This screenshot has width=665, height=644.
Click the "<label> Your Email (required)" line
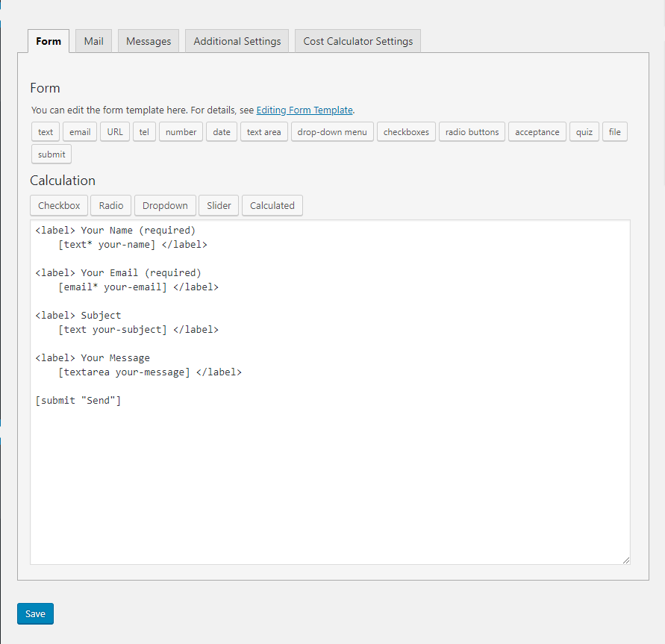coord(119,272)
